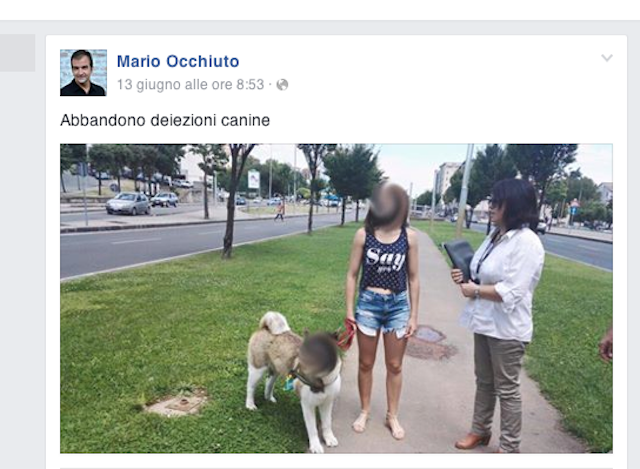This screenshot has width=640, height=469.
Task: Click the girl's denim shorts in photo
Action: (382, 313)
